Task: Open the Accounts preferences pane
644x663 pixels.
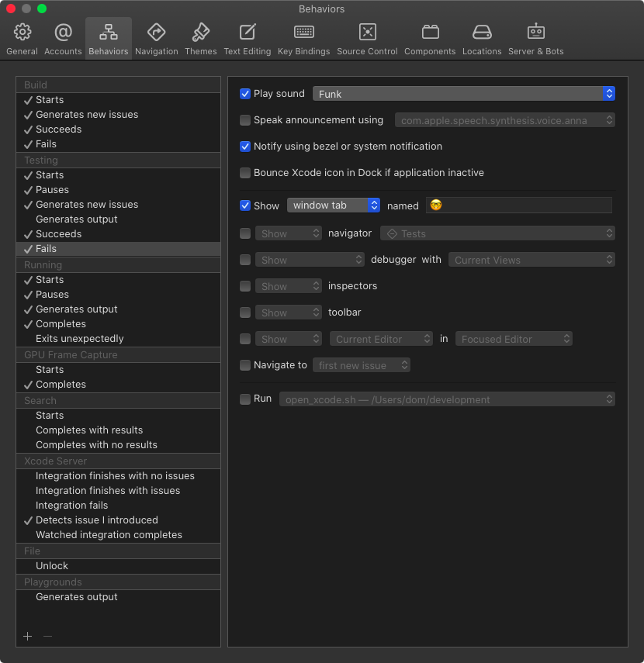Action: coord(63,40)
